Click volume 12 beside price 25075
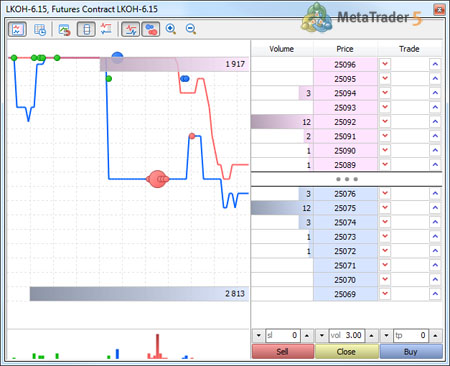The width and height of the screenshot is (450, 366). pyautogui.click(x=282, y=208)
